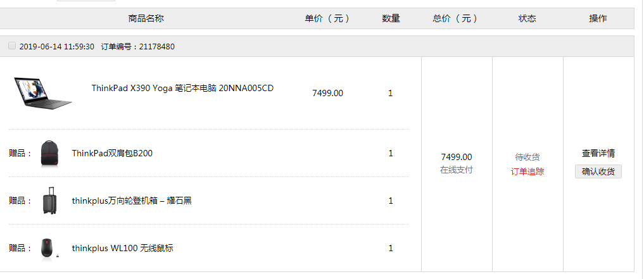Click the 状态 column header
This screenshot has width=644, height=279.
(x=527, y=18)
